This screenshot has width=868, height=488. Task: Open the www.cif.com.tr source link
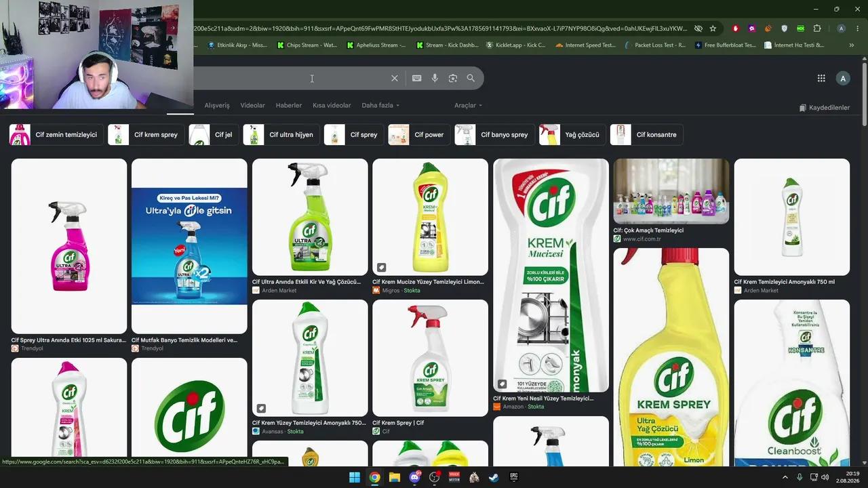point(642,239)
